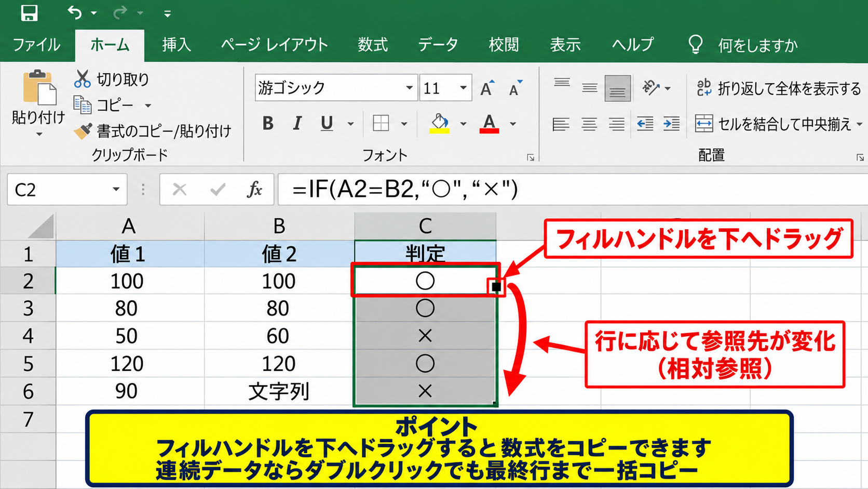Toggle underline formatting
Image resolution: width=868 pixels, height=489 pixels.
pyautogui.click(x=327, y=123)
